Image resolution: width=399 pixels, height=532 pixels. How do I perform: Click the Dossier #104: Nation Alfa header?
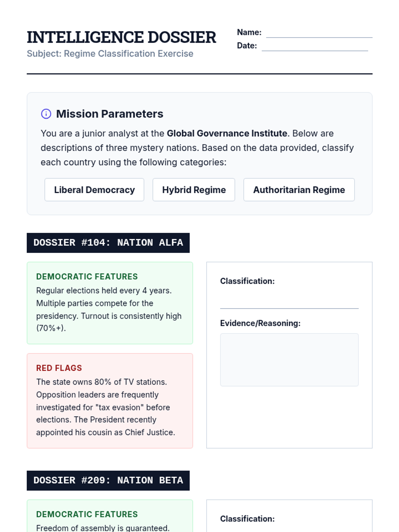click(x=108, y=243)
